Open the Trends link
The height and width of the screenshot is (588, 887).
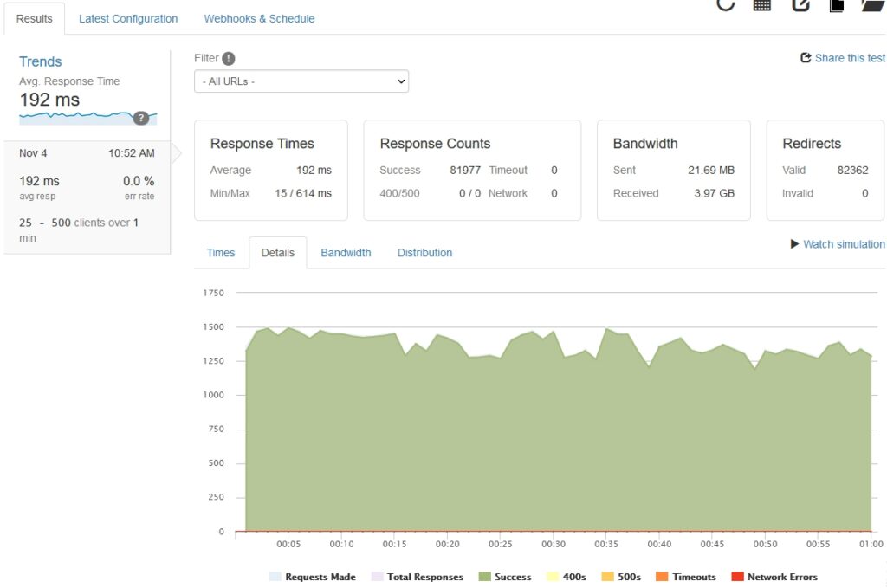pyautogui.click(x=41, y=61)
